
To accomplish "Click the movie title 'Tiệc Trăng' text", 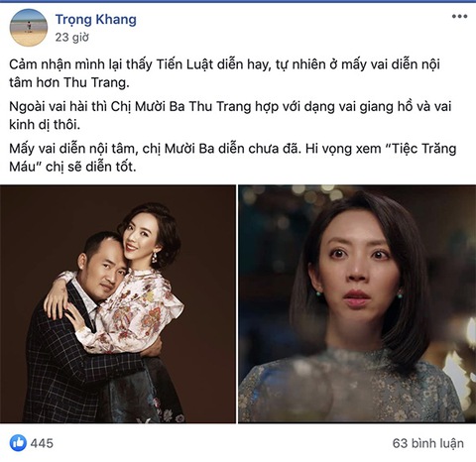I will 420,149.
